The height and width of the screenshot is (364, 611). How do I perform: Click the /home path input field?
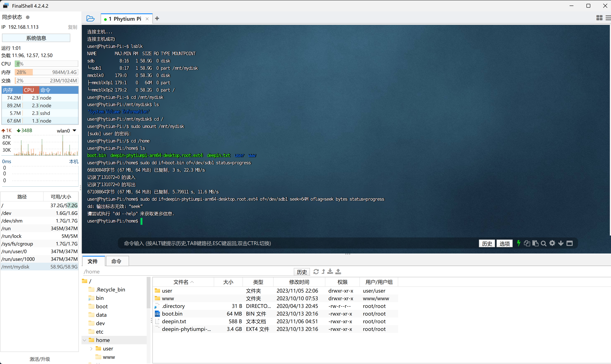click(187, 272)
